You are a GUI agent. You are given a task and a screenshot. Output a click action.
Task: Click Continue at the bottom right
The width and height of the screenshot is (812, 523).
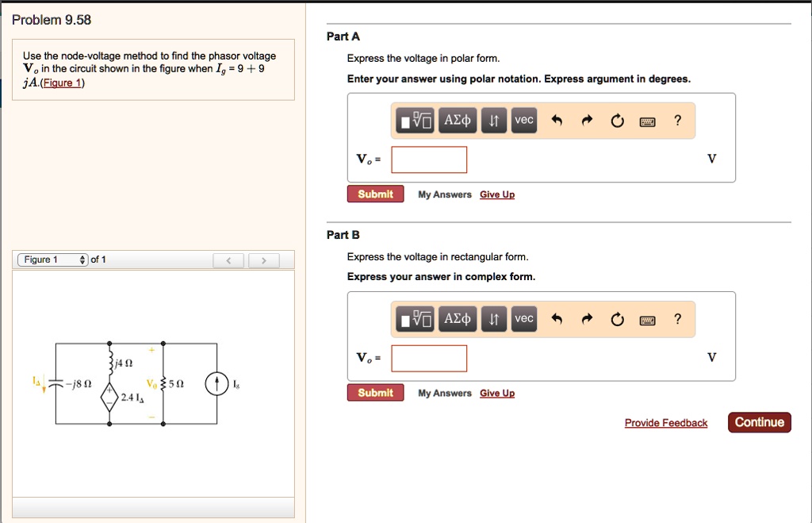(x=759, y=422)
